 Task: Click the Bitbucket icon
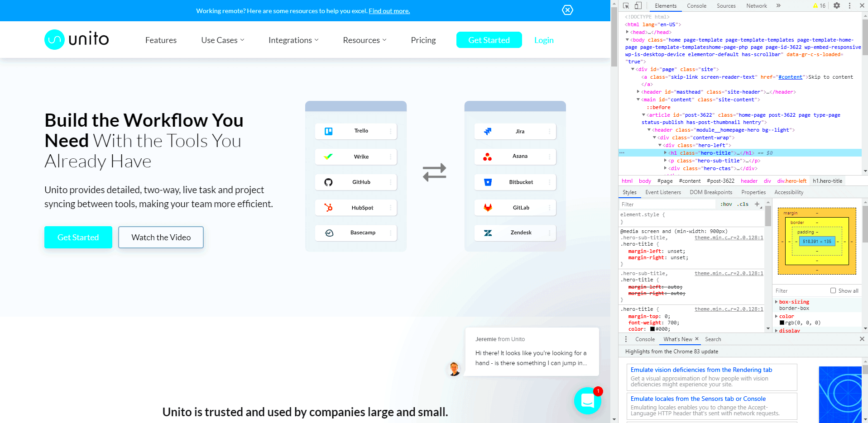[x=488, y=182]
